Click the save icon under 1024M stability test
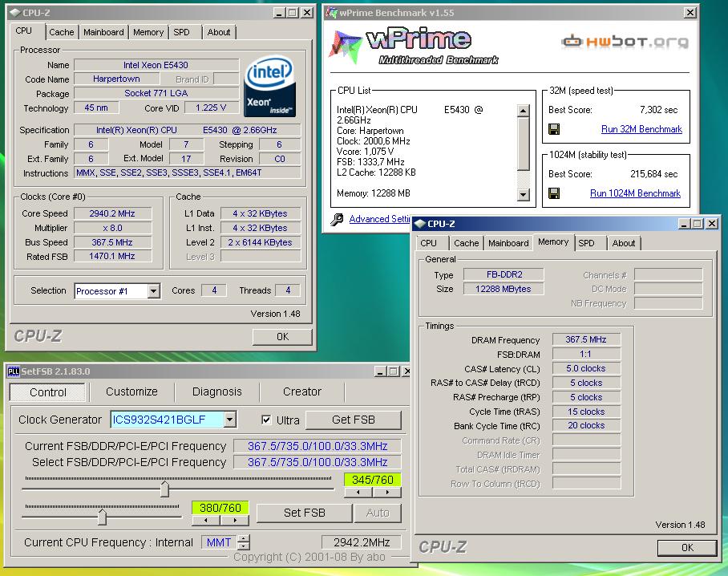Viewport: 728px width, 576px height. point(554,193)
